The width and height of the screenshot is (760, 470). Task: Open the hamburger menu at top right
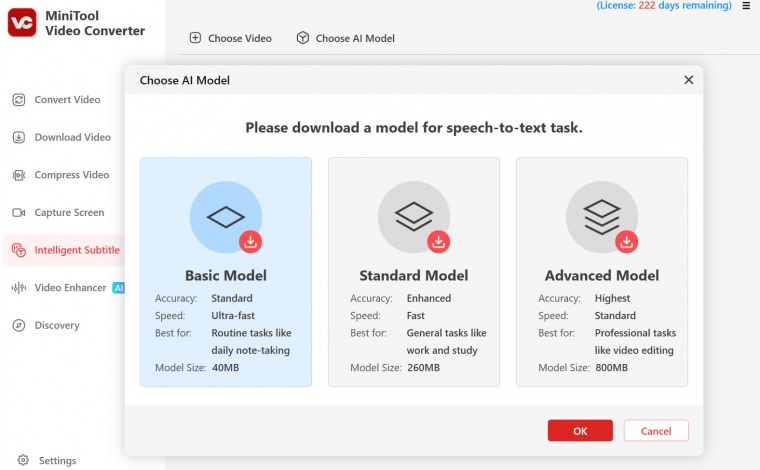point(746,6)
